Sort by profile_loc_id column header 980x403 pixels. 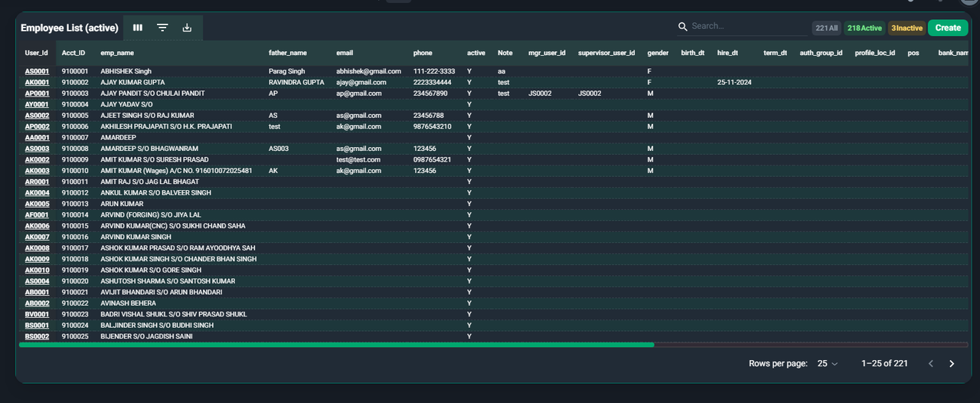[875, 53]
